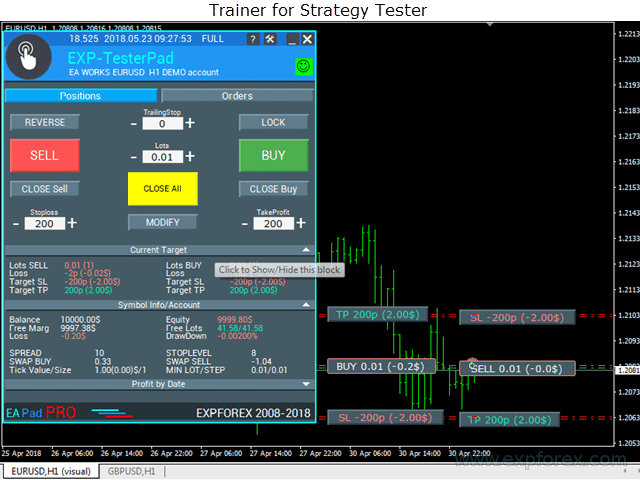This screenshot has width=640, height=480.
Task: Collapse the Symbol Info/Account block
Action: click(x=306, y=304)
